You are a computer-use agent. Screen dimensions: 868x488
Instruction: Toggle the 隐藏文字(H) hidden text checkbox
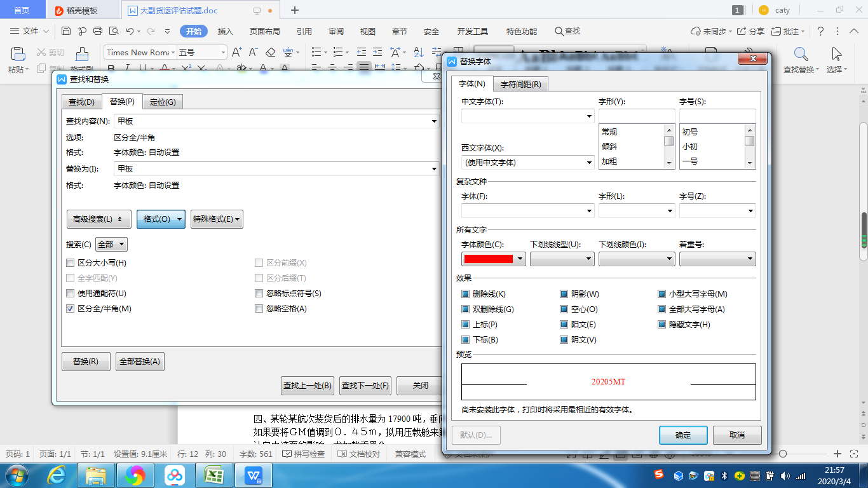tap(662, 325)
